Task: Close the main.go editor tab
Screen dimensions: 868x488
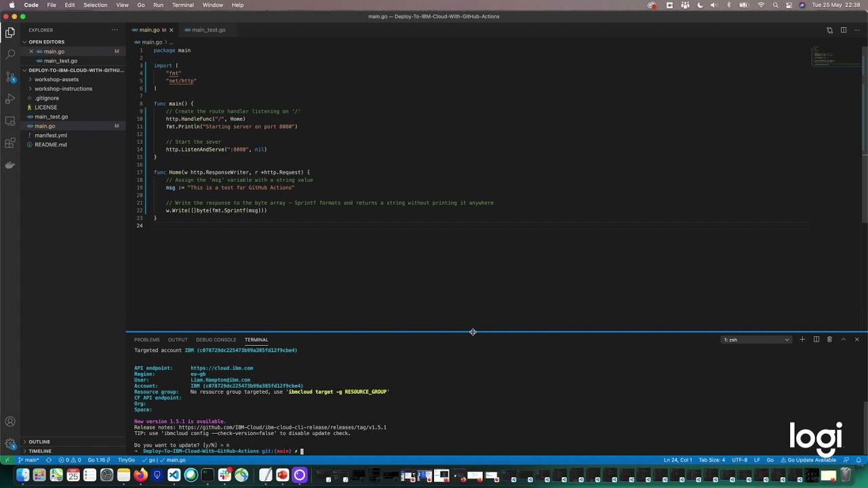Action: [171, 30]
